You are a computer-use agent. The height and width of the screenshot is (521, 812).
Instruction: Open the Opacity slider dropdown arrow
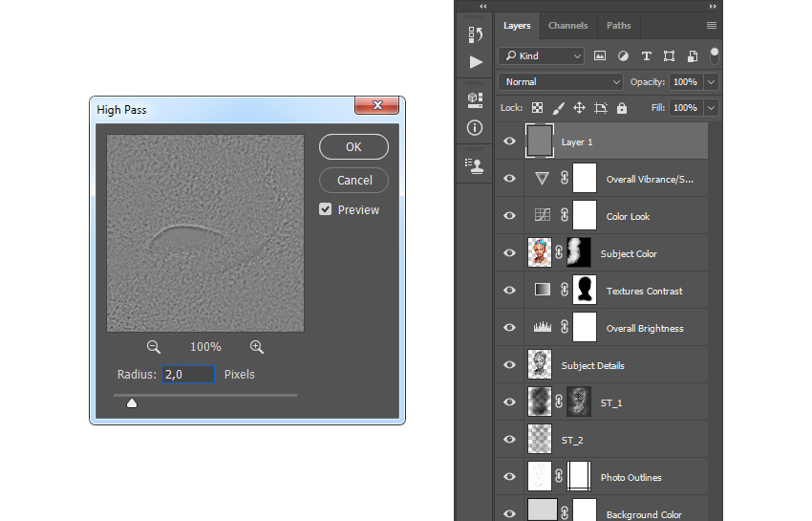point(712,82)
